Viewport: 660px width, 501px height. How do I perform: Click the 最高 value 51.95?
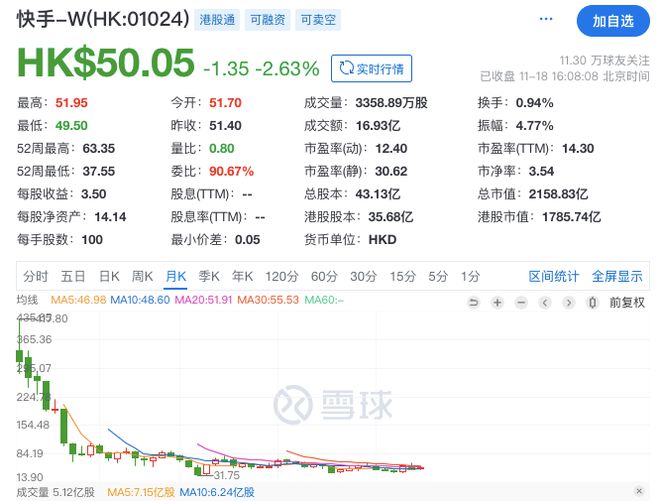[x=72, y=103]
